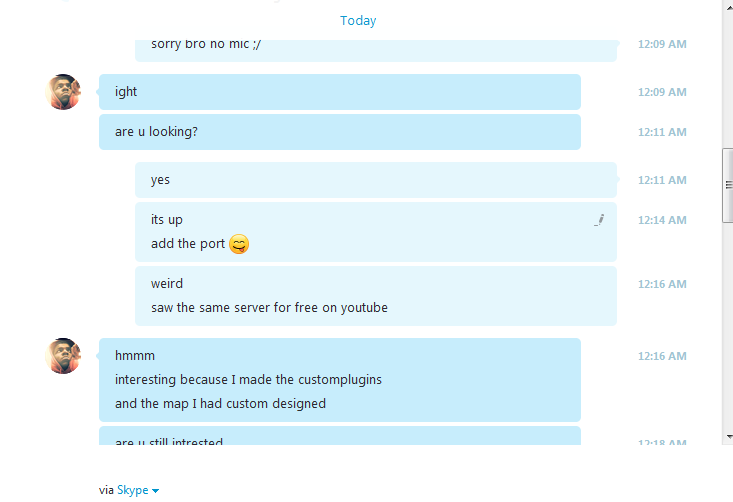Click the 12:14 AM timestamp
733x502 pixels.
tap(662, 220)
